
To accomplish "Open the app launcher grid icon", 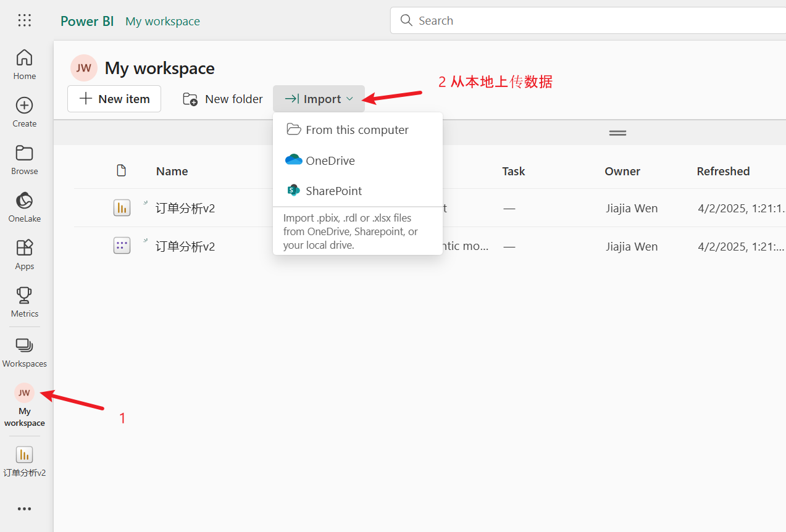I will coord(24,20).
